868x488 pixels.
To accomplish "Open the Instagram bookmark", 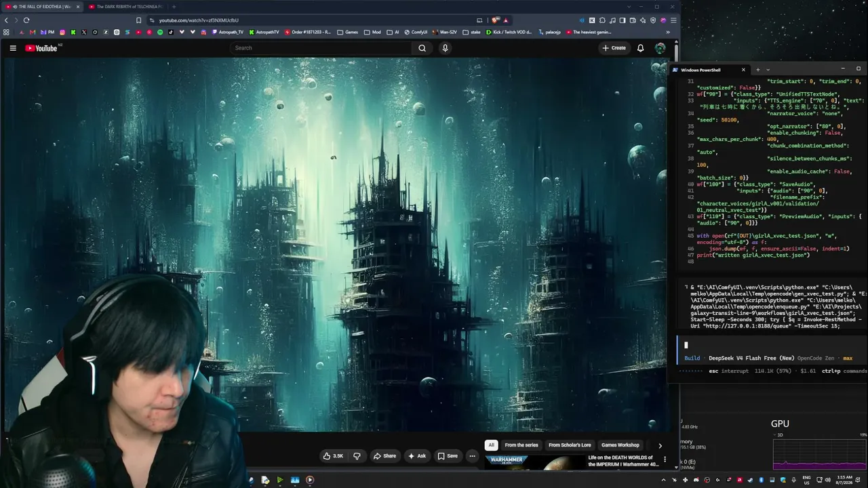I will coord(62,32).
